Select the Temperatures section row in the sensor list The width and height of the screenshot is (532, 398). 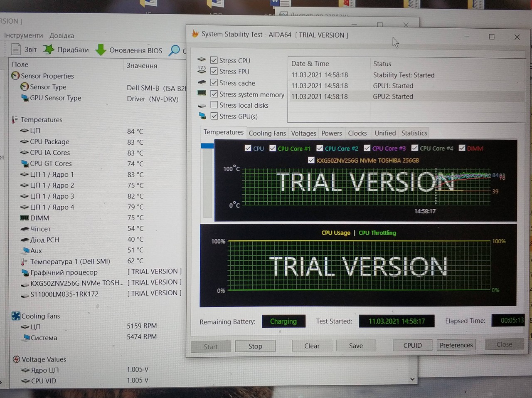(42, 120)
